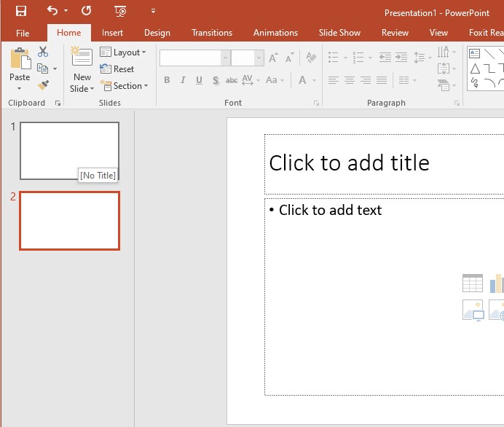Toggle Underline formatting
The height and width of the screenshot is (427, 504).
199,80
